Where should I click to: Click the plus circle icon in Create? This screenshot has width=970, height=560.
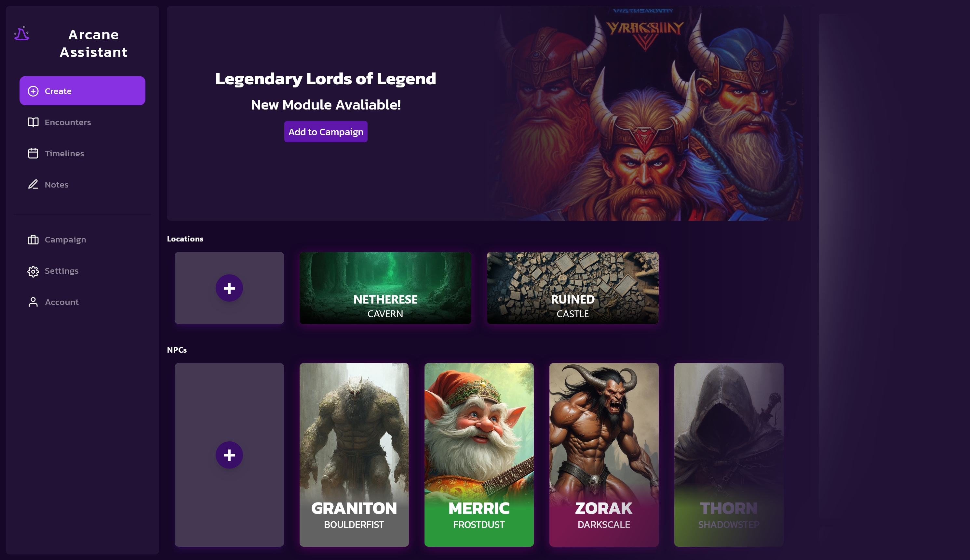[x=33, y=91]
